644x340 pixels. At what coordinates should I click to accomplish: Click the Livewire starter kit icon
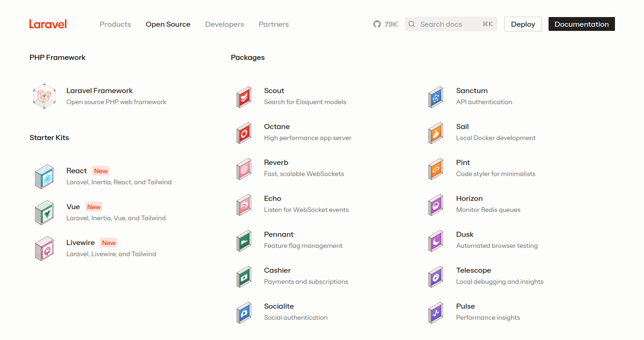44,248
